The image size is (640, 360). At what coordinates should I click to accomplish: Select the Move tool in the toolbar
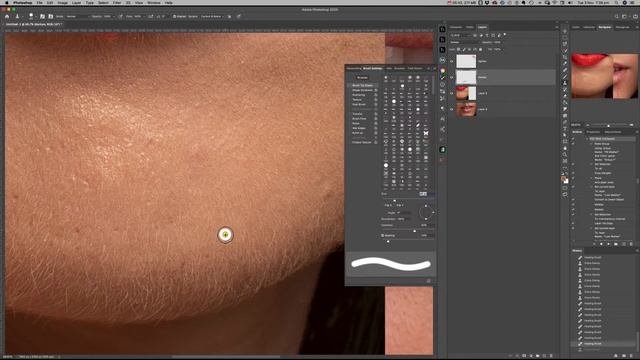pos(565,31)
